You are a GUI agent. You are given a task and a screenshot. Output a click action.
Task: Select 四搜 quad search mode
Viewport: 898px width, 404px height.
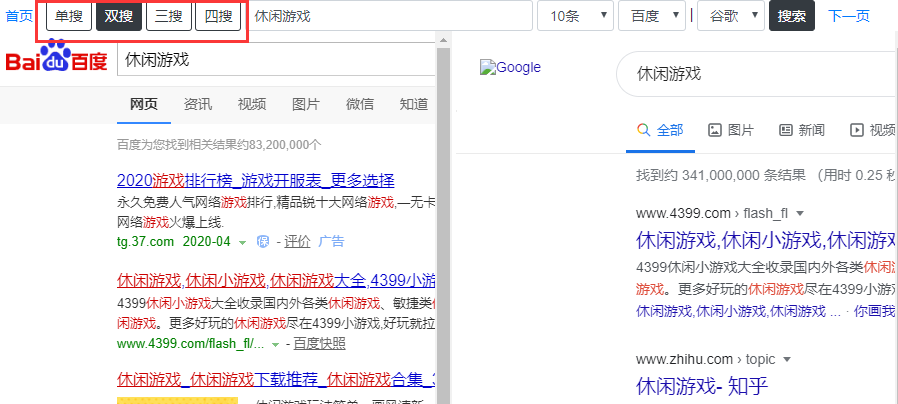(218, 16)
